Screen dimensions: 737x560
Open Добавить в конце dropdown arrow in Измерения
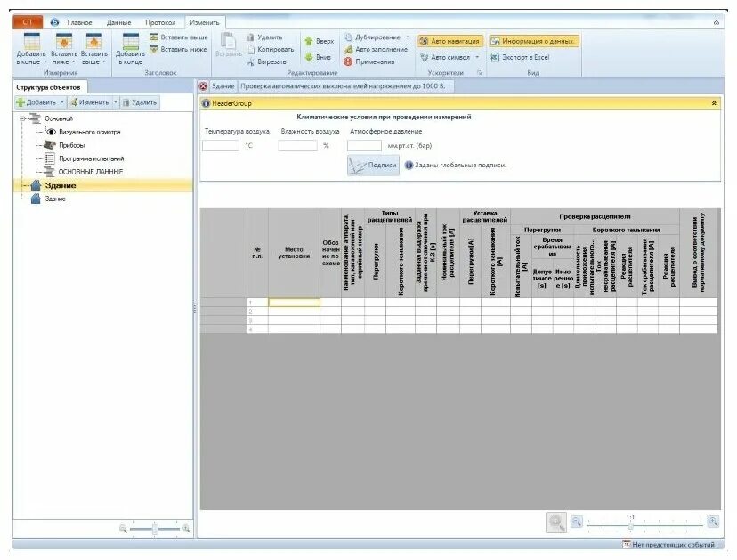tap(45, 61)
